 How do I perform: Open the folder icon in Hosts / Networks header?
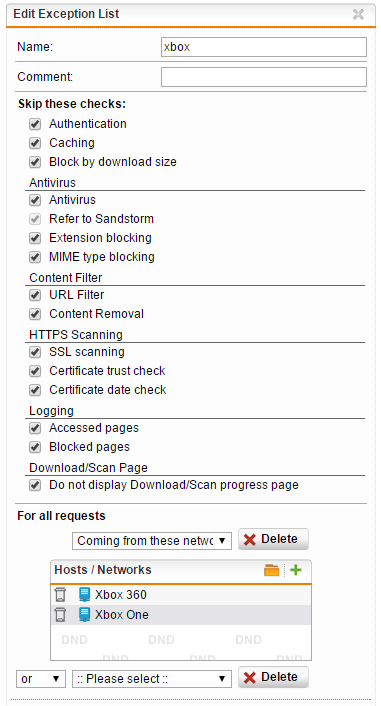(272, 570)
